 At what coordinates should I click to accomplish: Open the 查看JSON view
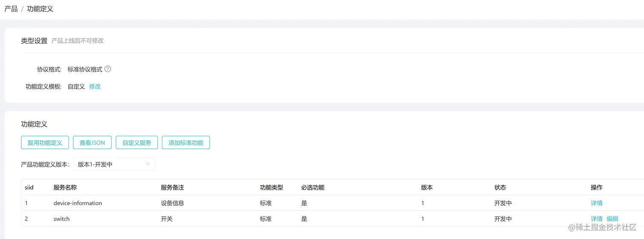tap(92, 143)
